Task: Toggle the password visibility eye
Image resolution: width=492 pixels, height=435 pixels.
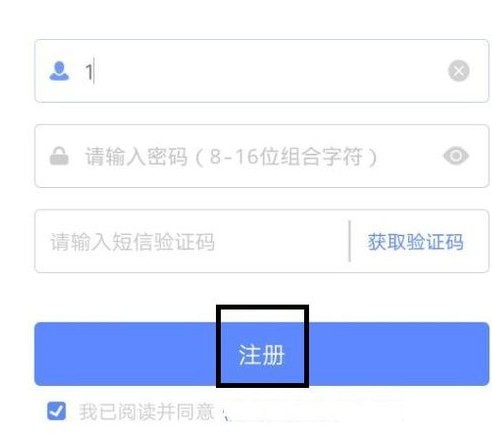Action: click(456, 156)
